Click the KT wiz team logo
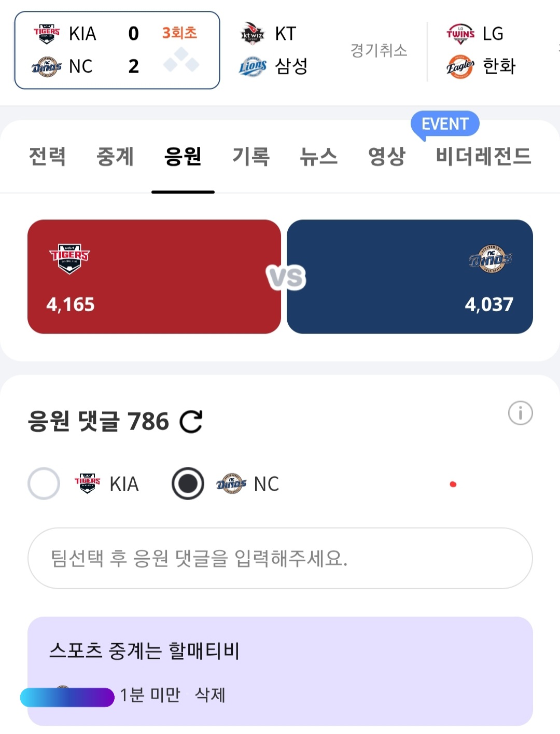 253,34
